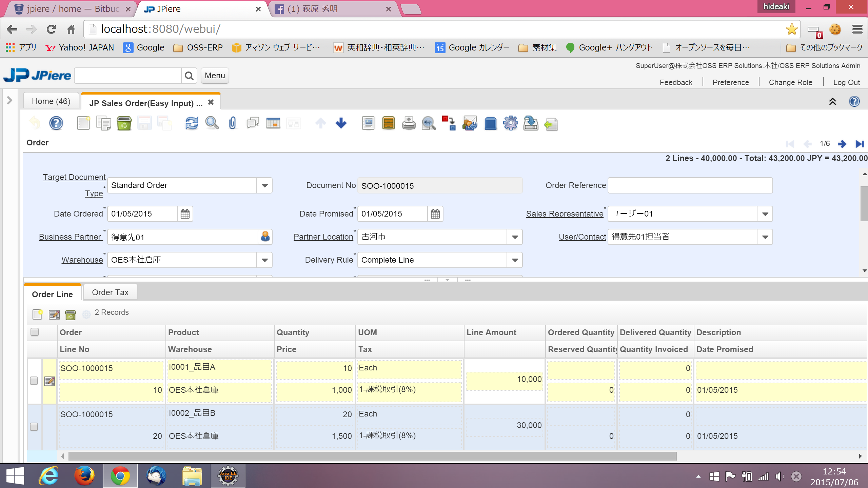This screenshot has width=868, height=488.
Task: Click the Order Line horizontal scrollbar
Action: tap(372, 456)
